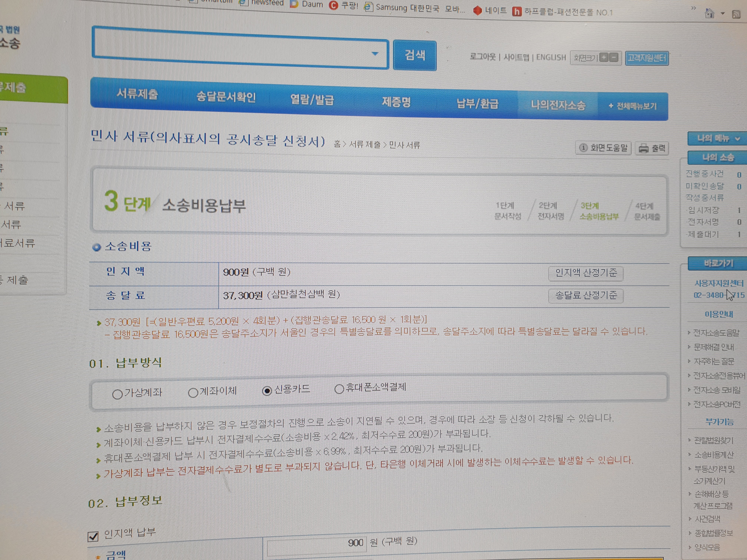Open 화면도움말 info icon button
Screen dimensions: 747x560
pyautogui.click(x=603, y=148)
